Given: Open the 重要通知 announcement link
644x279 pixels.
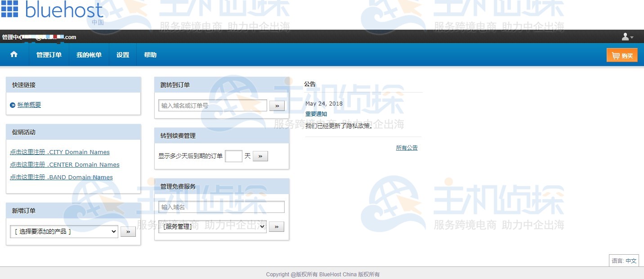Looking at the screenshot, I should tap(316, 114).
